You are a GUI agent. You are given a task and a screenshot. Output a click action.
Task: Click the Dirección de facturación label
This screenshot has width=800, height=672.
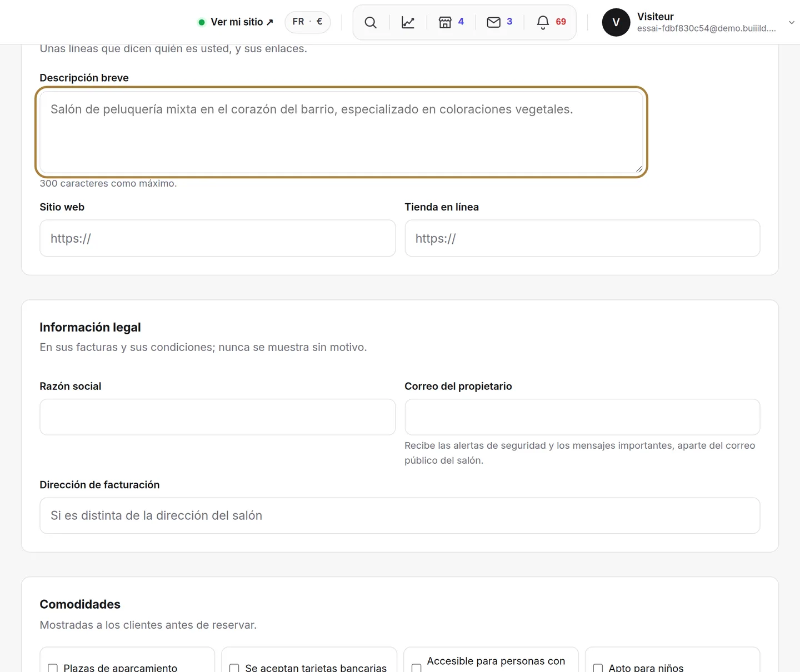click(x=99, y=485)
